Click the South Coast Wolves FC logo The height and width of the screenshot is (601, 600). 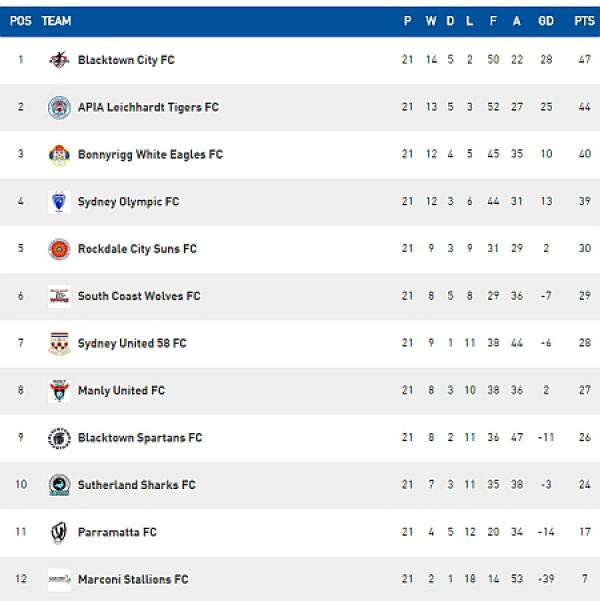[59, 296]
